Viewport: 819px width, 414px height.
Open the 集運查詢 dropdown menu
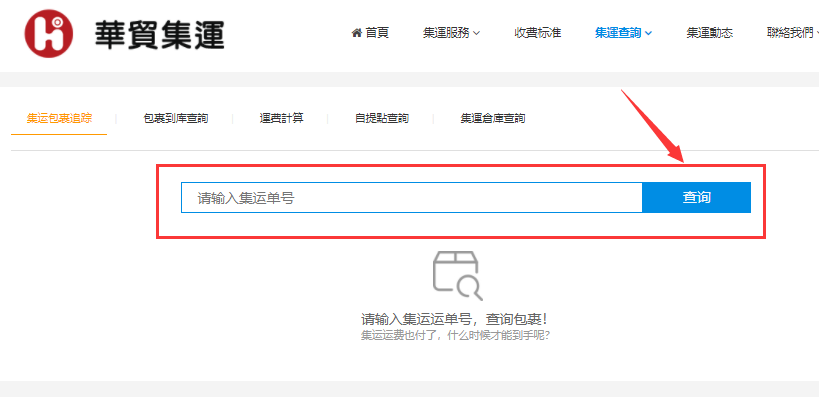[x=623, y=33]
